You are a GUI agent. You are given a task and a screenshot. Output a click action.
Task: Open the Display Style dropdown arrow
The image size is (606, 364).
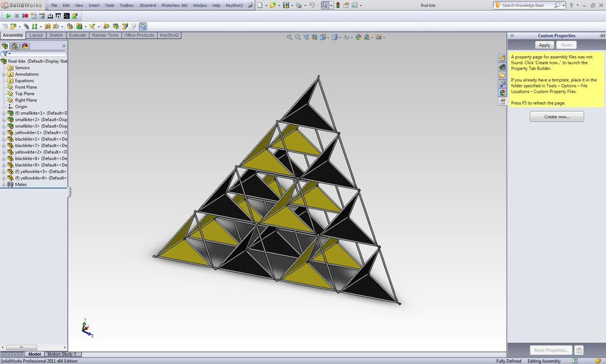[339, 37]
